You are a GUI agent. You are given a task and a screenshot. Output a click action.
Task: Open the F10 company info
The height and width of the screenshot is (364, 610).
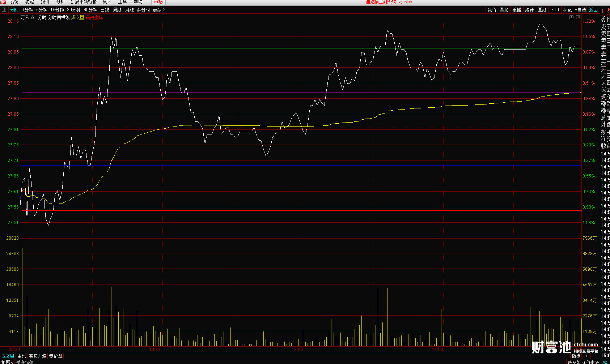pos(555,10)
